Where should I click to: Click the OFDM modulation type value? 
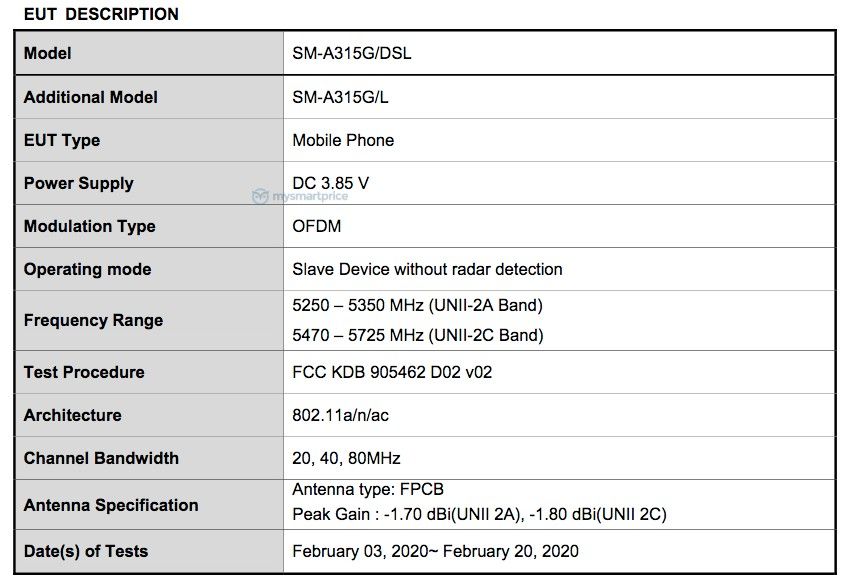click(317, 226)
